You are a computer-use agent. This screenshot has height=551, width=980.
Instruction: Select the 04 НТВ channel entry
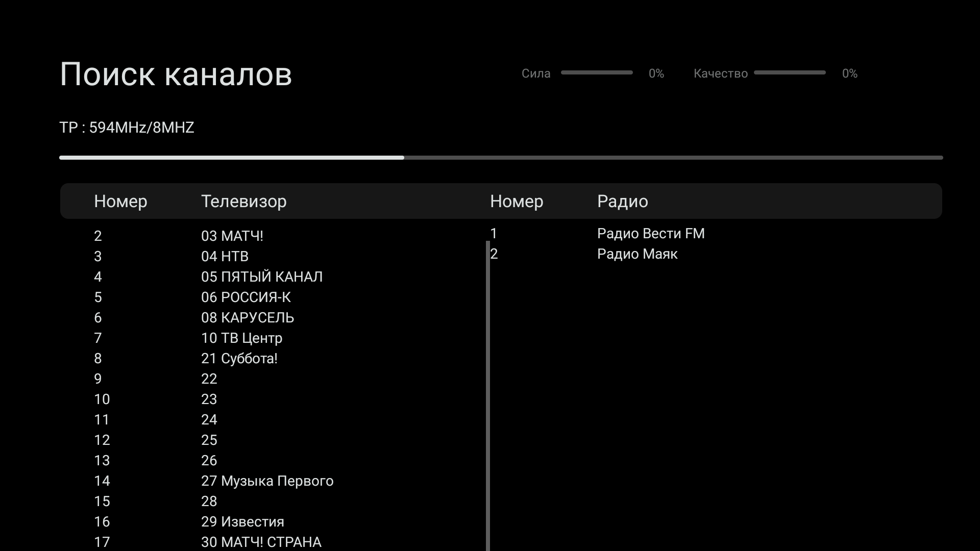point(225,257)
